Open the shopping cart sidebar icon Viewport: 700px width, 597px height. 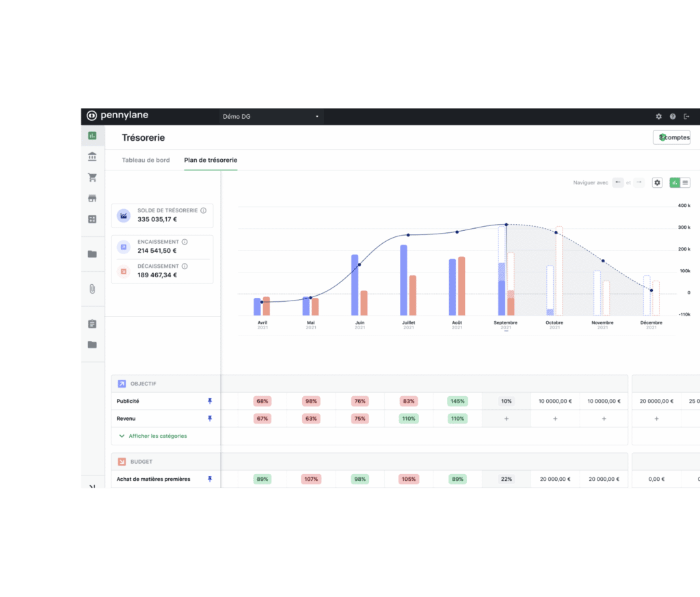point(92,178)
